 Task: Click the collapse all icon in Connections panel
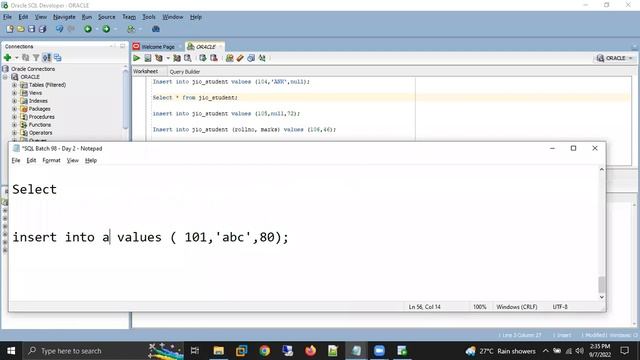coord(58,58)
